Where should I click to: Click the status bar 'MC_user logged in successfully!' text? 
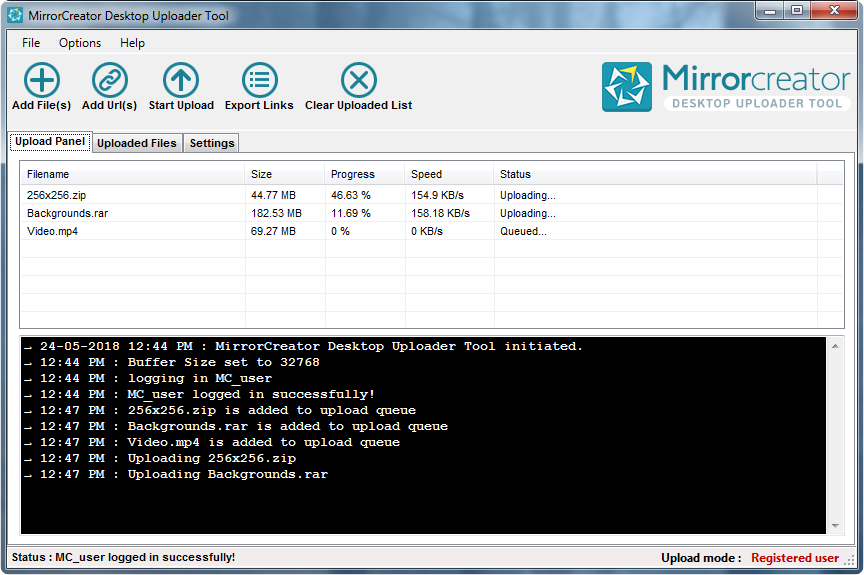pyautogui.click(x=145, y=557)
